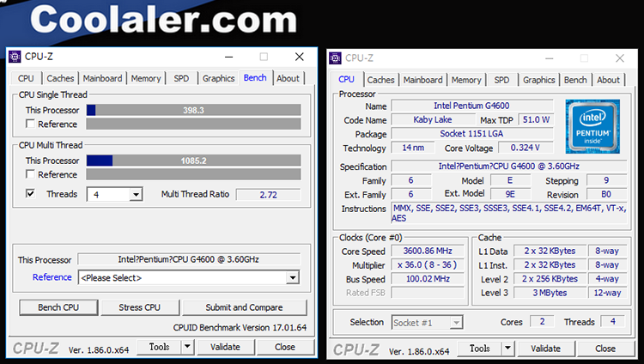Screen dimensions: 644x364
Task: Minimize the left Bench CPU-Z window
Action: [228, 57]
